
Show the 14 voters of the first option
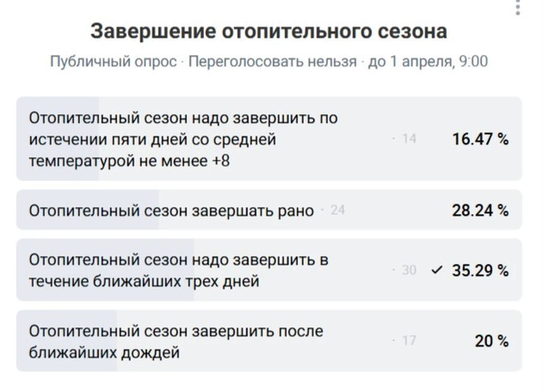point(409,139)
